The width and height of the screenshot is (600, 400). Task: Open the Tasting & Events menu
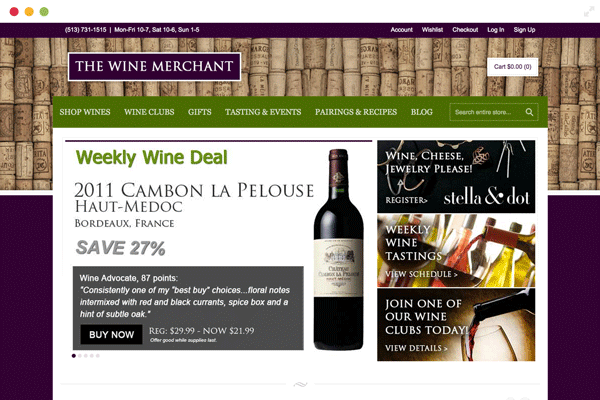tap(263, 112)
